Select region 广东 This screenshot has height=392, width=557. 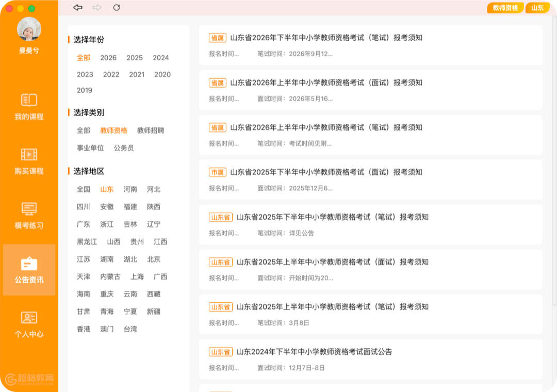pos(84,224)
